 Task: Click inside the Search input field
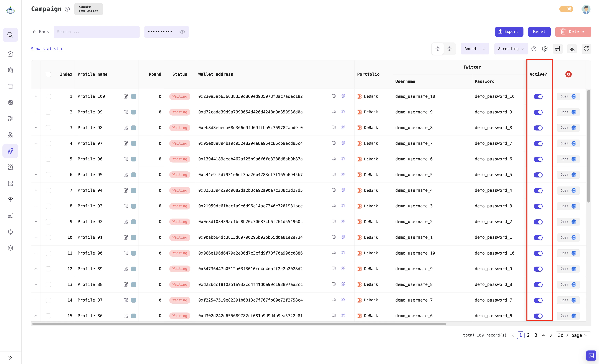point(97,32)
